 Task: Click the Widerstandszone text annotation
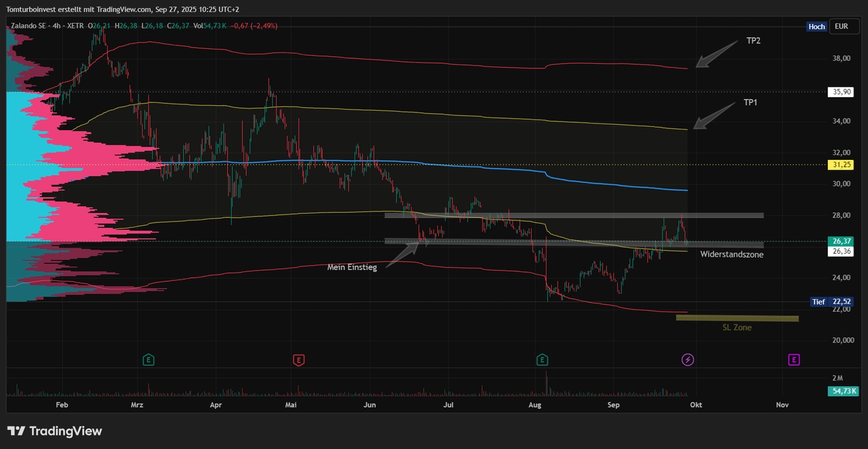pos(732,254)
